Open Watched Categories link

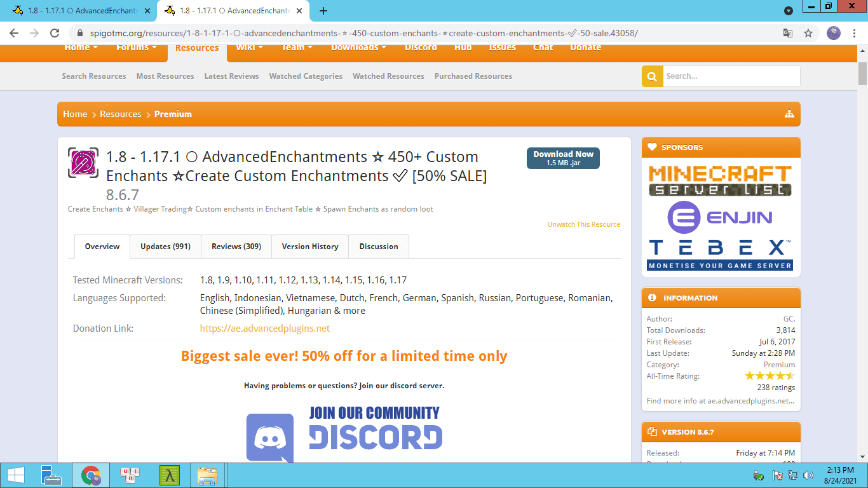tap(306, 76)
